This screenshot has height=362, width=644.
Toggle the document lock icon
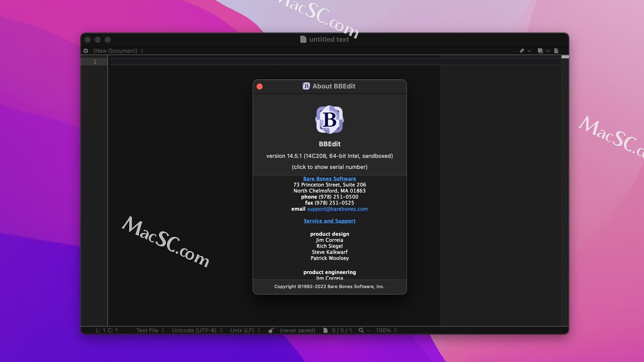(271, 330)
